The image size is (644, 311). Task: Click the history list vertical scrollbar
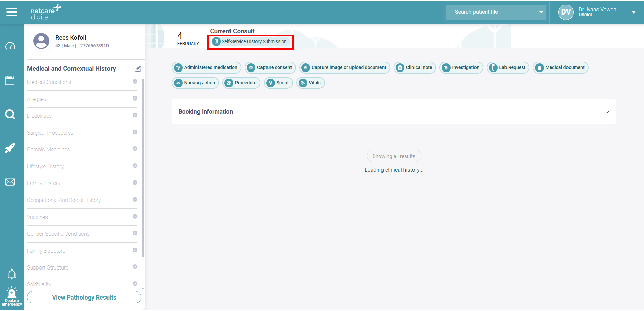tap(143, 169)
